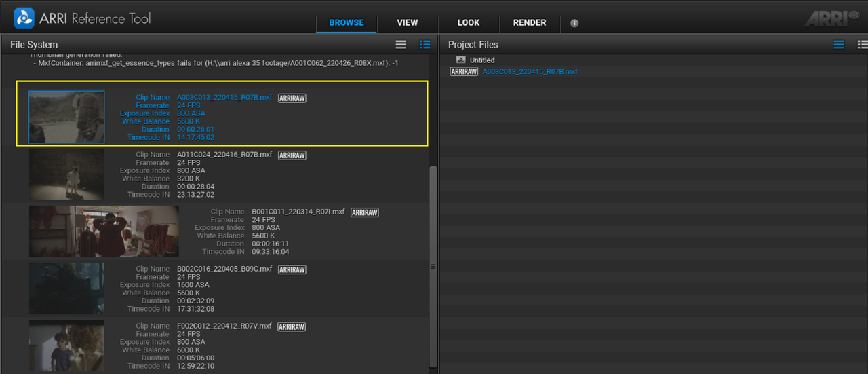Click the panel splitter handle between panels
Screen dimensions: 868x374
(x=433, y=267)
